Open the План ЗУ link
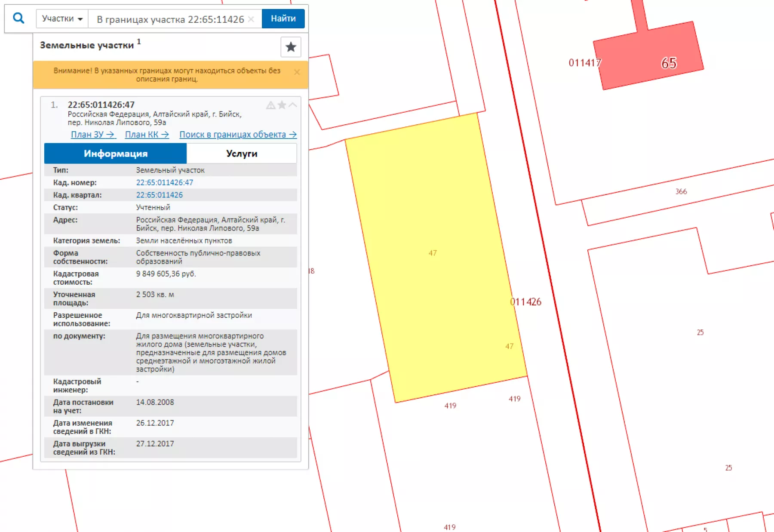 click(93, 135)
